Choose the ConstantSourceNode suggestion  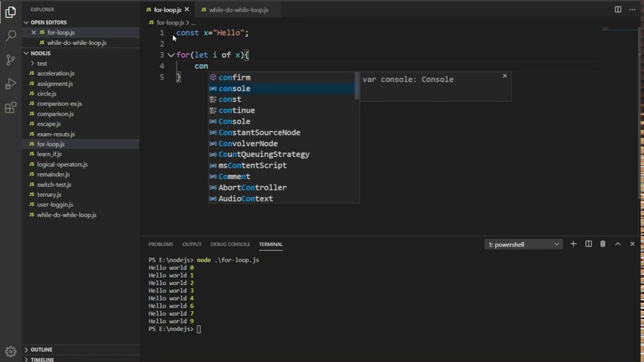pyautogui.click(x=282, y=133)
